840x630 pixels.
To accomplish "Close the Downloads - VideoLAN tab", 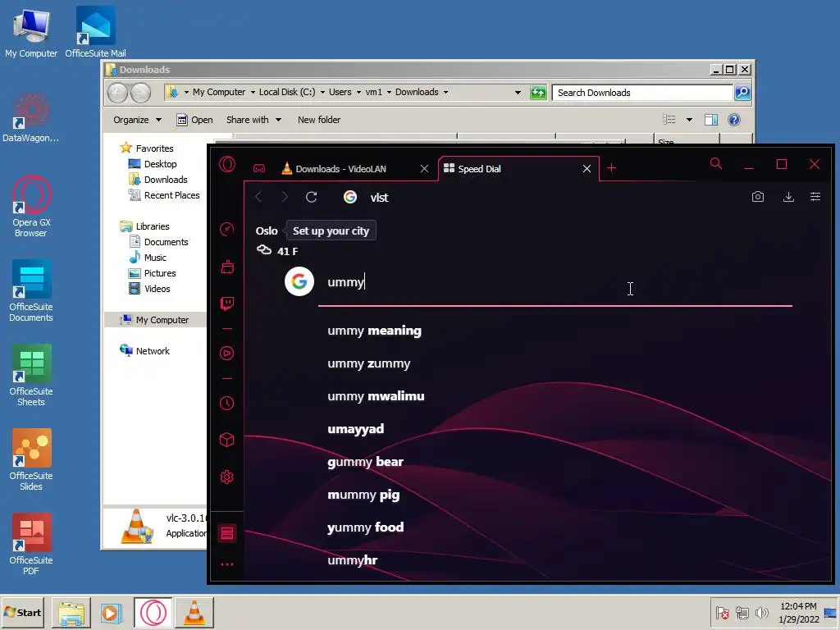I will (424, 169).
